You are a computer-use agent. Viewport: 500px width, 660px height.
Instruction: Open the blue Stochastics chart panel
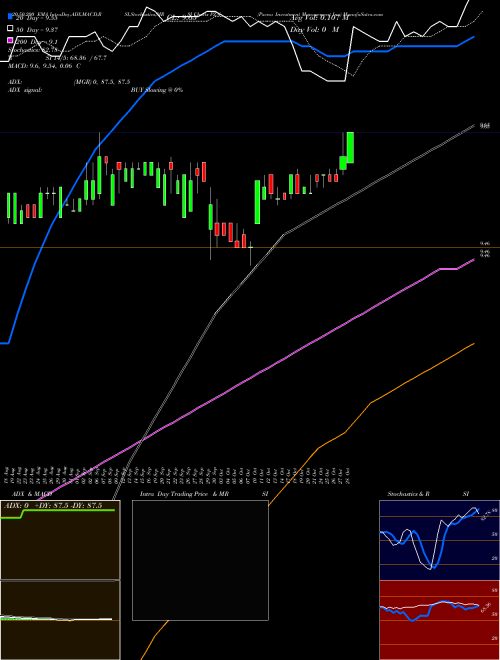tap(439, 540)
